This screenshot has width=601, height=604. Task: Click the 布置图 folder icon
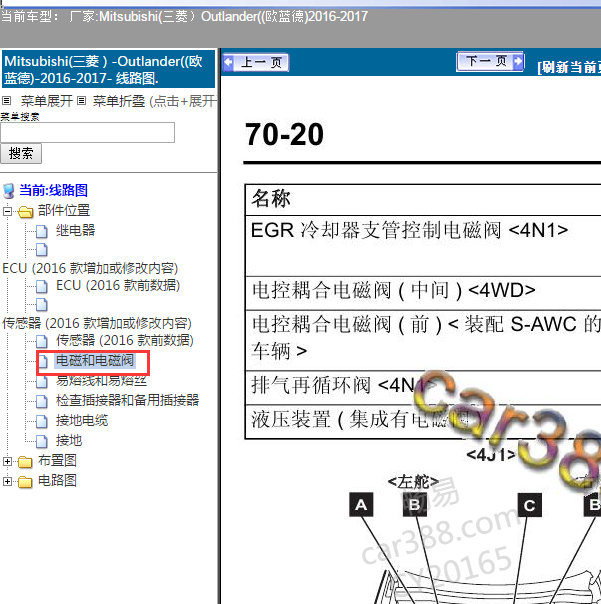(x=25, y=461)
